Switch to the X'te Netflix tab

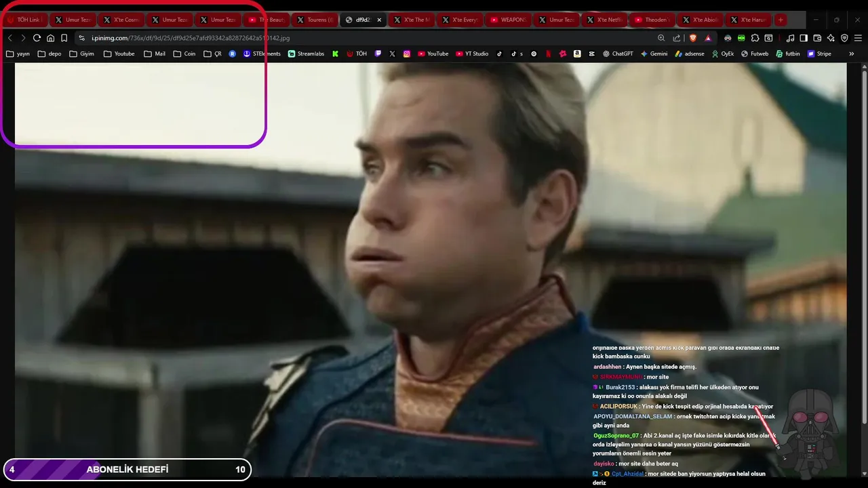click(x=606, y=20)
